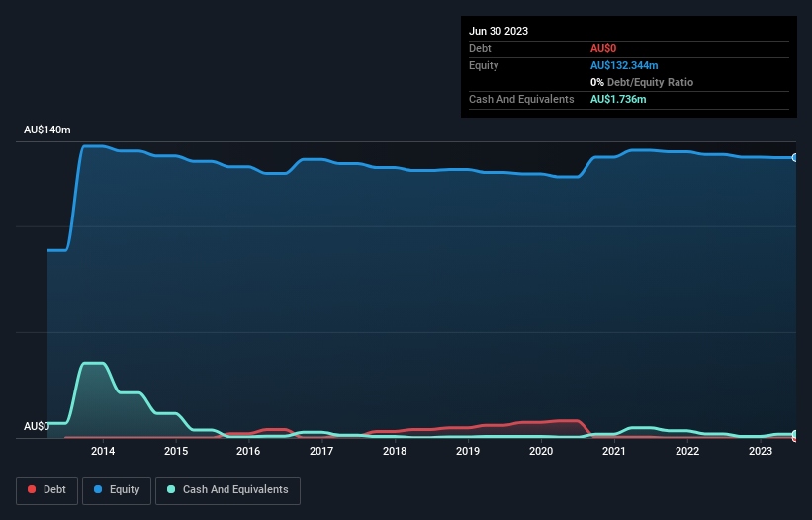Screen dimensions: 812x520
Task: Click the cash peak near late 2013
Action: [94, 363]
